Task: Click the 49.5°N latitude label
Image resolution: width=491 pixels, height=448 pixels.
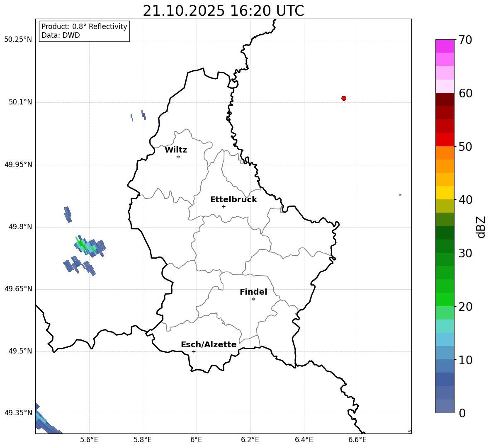Action: (x=20, y=351)
